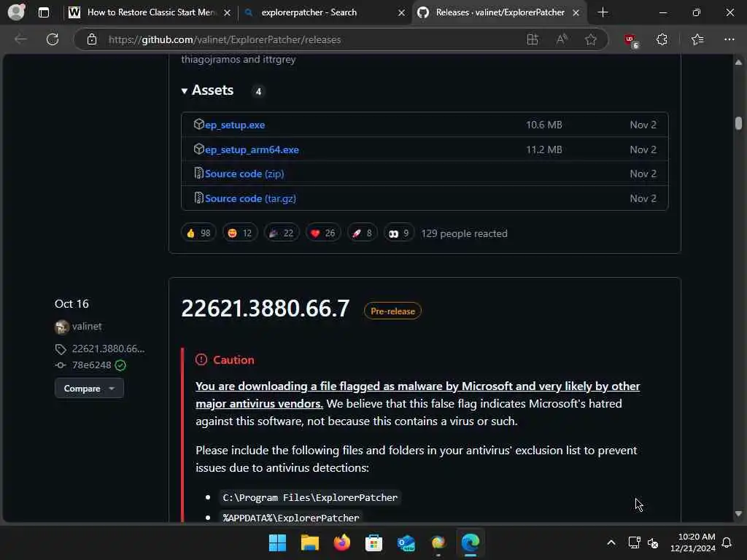
Task: Open the Favorites list icon
Action: [697, 39]
